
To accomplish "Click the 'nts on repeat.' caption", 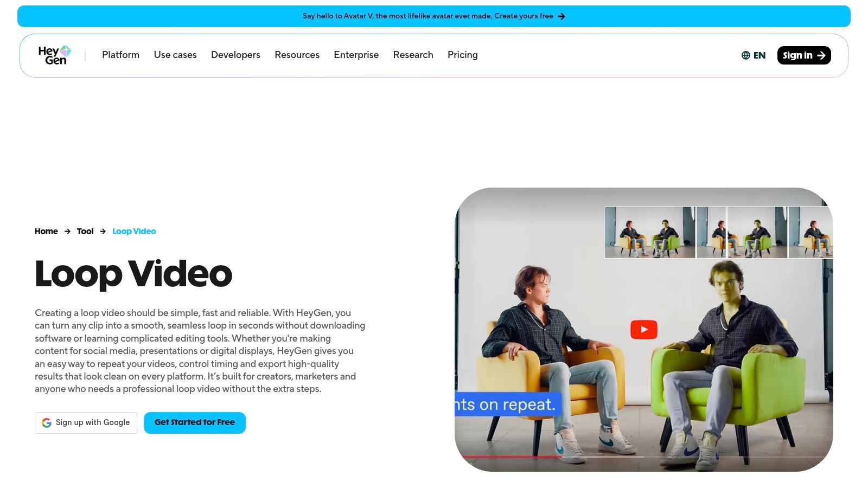I will [x=508, y=404].
